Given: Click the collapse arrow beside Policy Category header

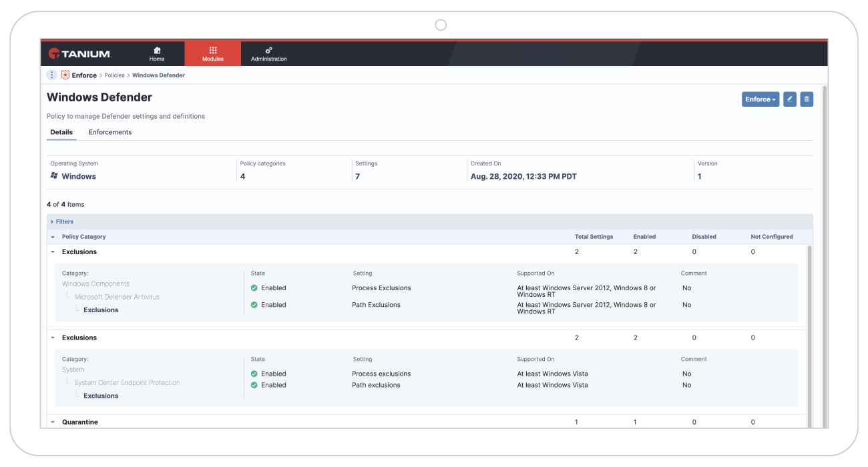Looking at the screenshot, I should [53, 237].
